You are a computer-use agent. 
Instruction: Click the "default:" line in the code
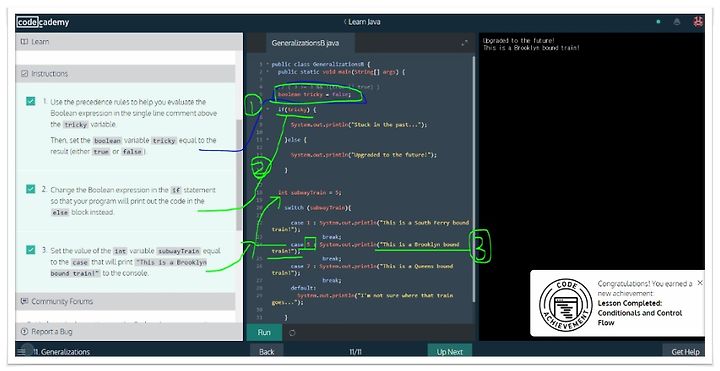303,288
